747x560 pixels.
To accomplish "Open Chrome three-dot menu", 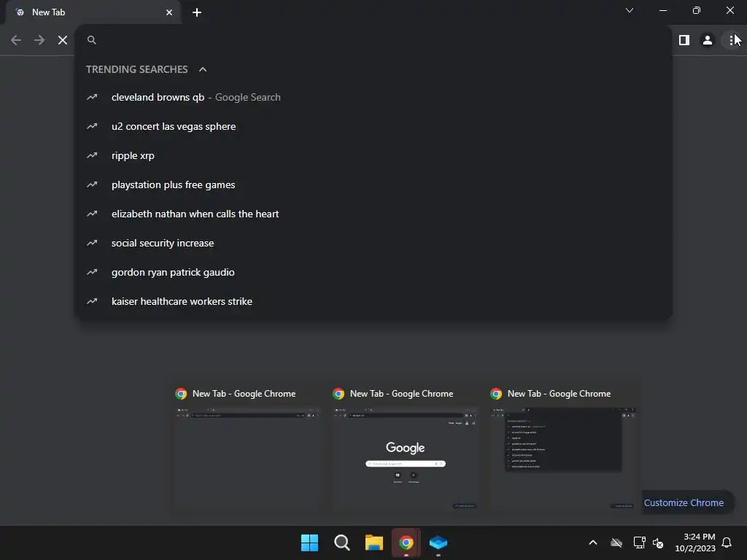I will tap(731, 40).
